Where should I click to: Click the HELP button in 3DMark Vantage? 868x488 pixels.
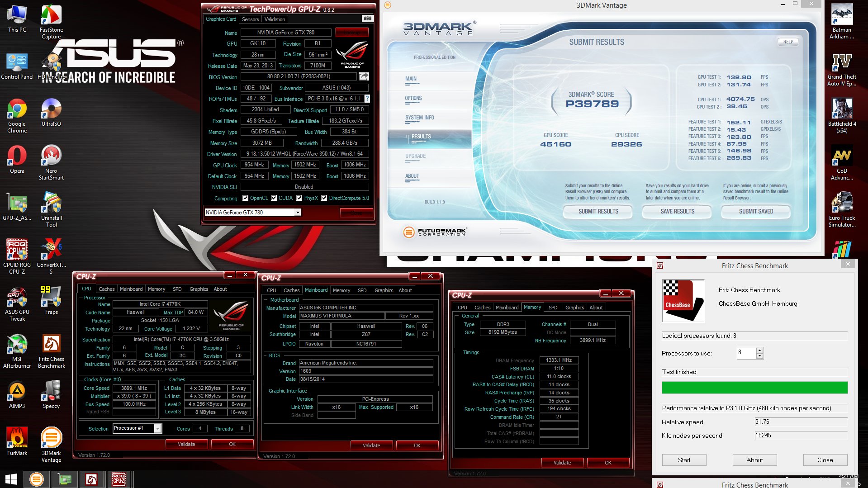(788, 42)
